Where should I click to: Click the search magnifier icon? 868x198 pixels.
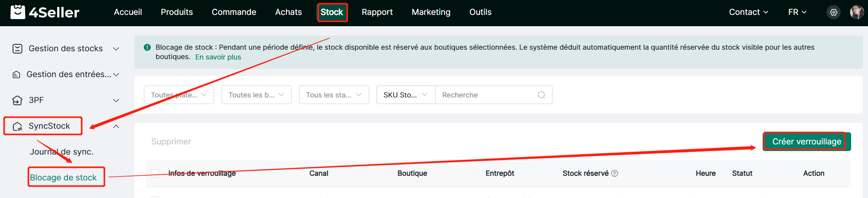tap(541, 95)
